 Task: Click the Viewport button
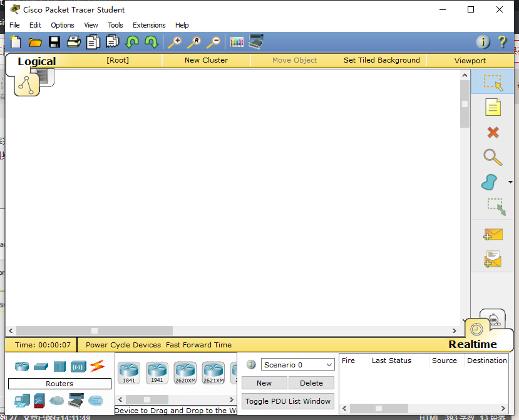470,61
